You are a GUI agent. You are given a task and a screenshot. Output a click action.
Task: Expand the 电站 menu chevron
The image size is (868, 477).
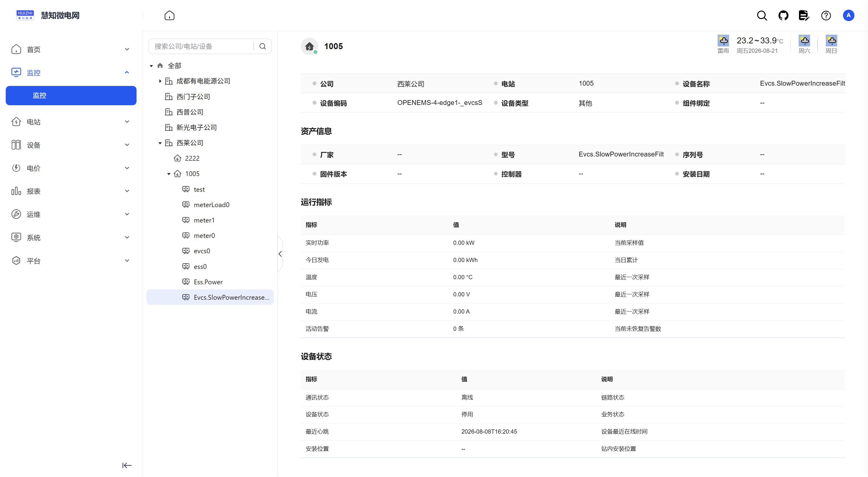[x=127, y=122]
